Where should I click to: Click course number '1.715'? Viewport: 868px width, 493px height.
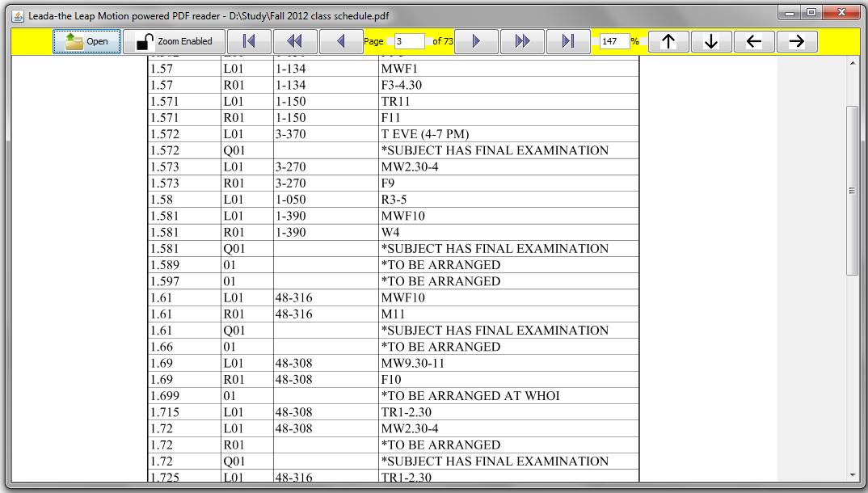(x=165, y=412)
